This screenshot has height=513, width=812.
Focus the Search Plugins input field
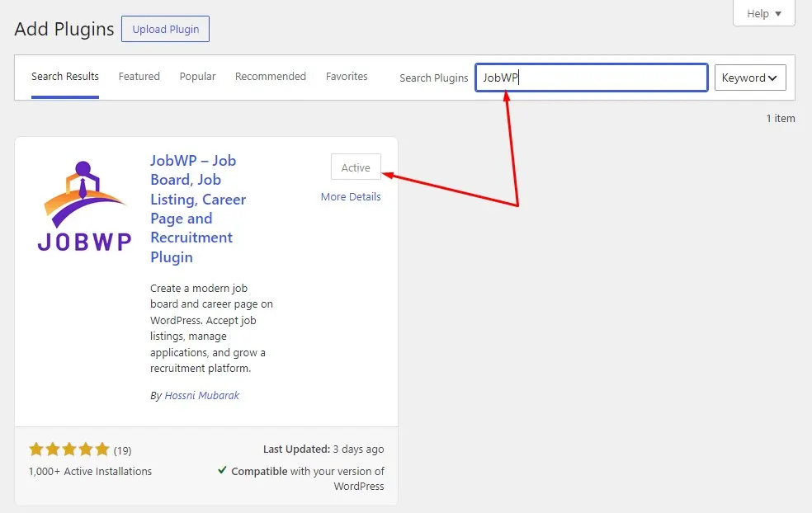click(x=592, y=78)
